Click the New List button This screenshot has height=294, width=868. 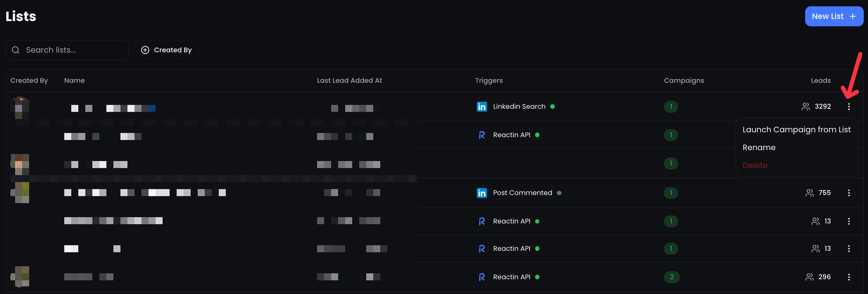click(x=834, y=16)
